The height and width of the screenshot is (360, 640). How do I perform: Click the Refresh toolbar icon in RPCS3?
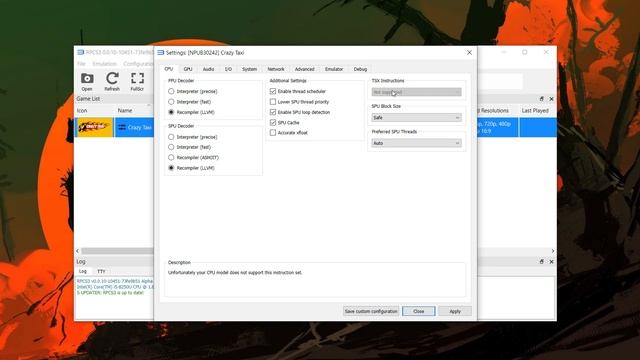point(112,81)
